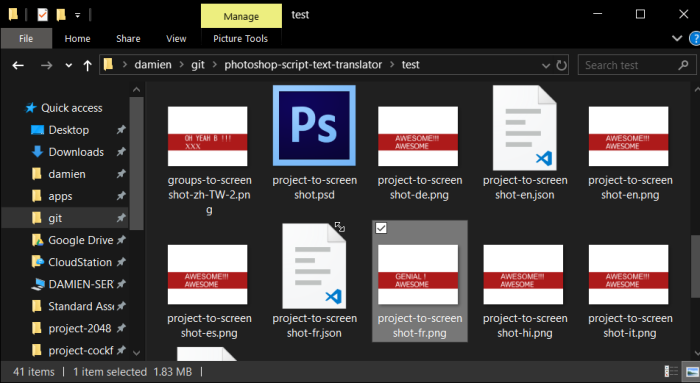Select the project-to-screenshot-fr.json file icon

coord(314,266)
